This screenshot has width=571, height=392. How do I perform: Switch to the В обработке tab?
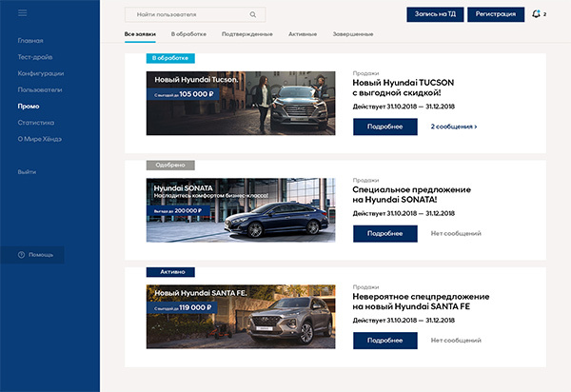188,34
